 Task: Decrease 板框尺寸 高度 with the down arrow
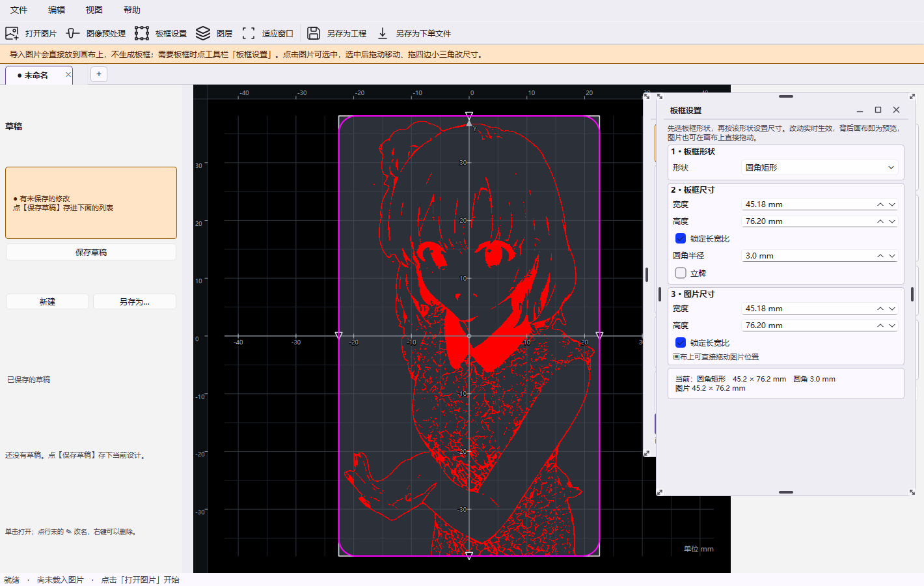coord(892,221)
